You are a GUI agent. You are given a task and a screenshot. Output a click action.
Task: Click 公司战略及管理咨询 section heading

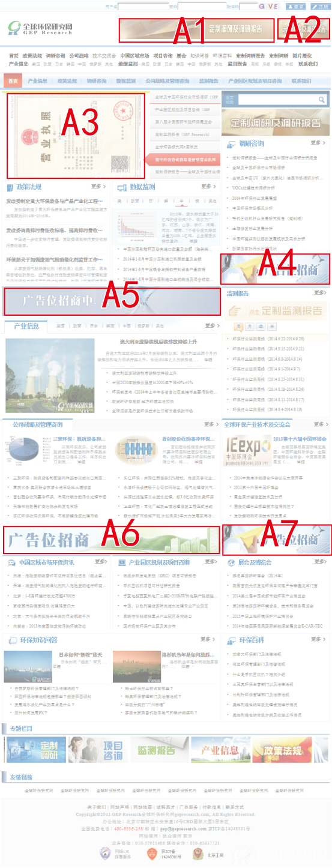[x=37, y=424]
